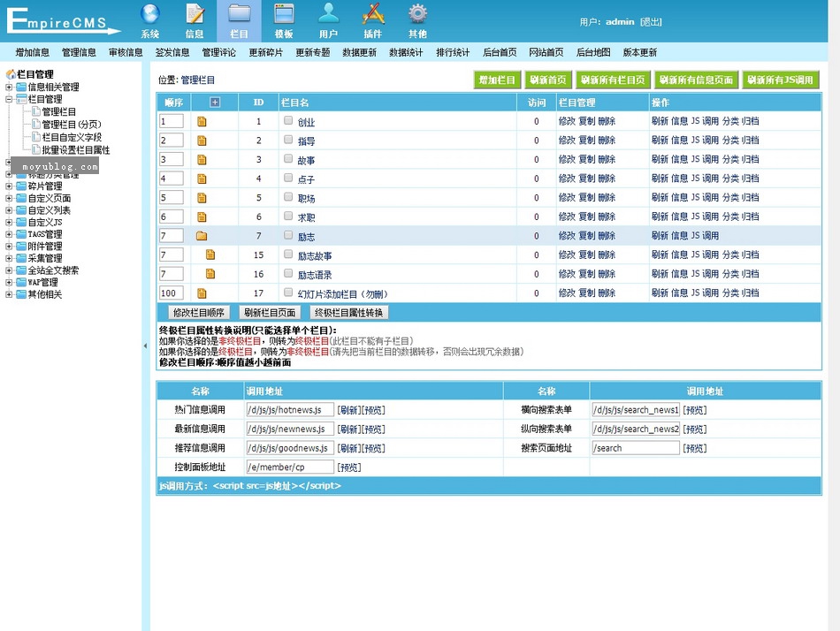Open the 系统 globe icon in top navigation
This screenshot has height=631, width=840.
point(150,14)
